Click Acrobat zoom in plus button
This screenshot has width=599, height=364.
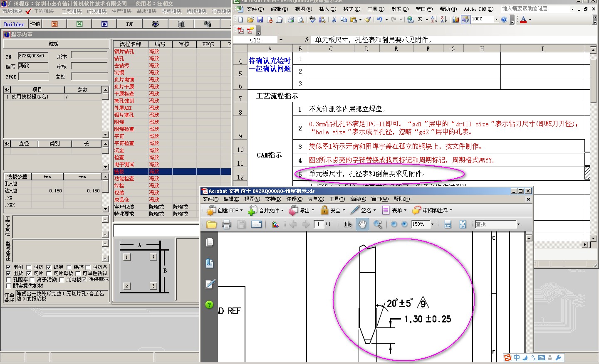(404, 224)
